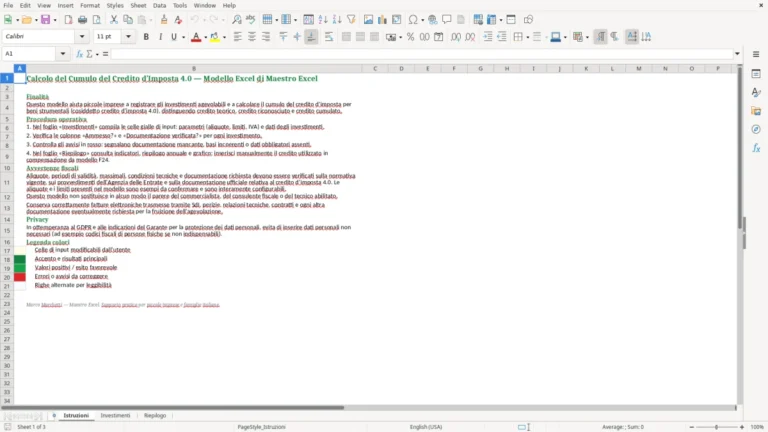Viewport: 768px width, 432px height.
Task: Insert Chart icon in toolbar
Action: [383, 20]
